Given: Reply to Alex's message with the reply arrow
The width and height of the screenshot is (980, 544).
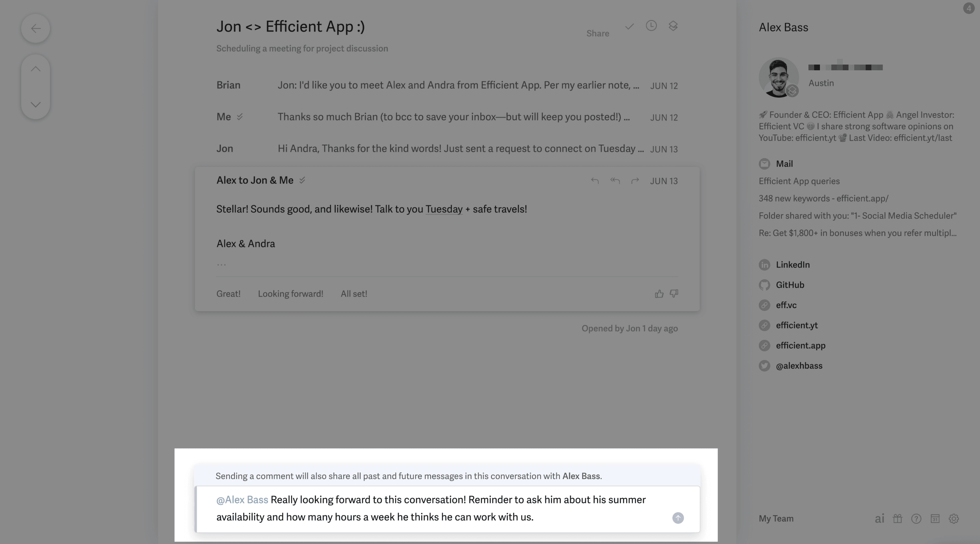Looking at the screenshot, I should pos(595,181).
